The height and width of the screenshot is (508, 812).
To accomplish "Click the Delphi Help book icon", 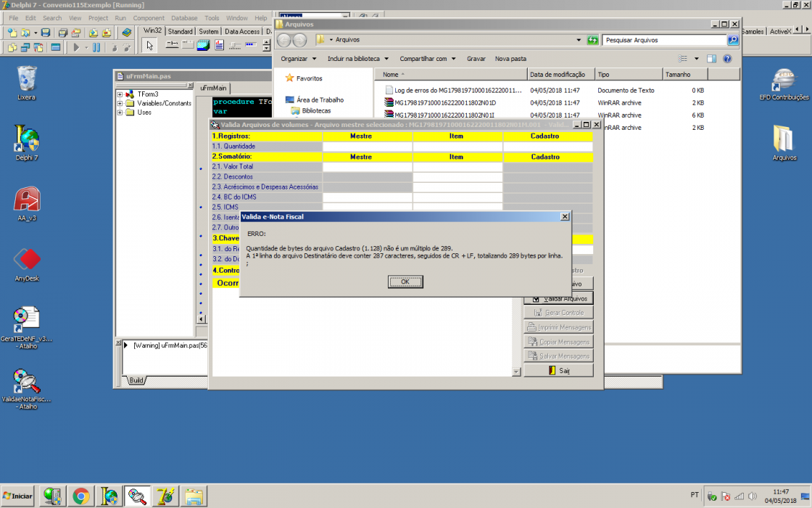I will tap(127, 33).
